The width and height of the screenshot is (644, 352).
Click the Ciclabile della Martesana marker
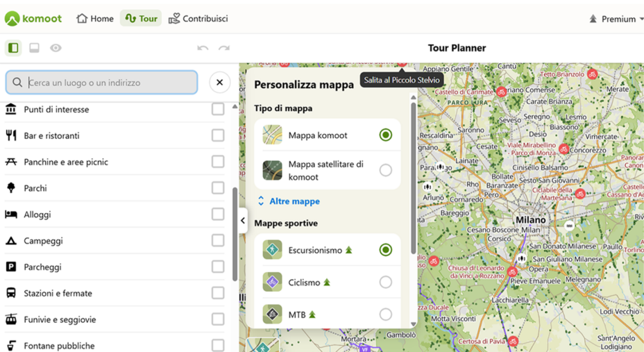tap(580, 194)
